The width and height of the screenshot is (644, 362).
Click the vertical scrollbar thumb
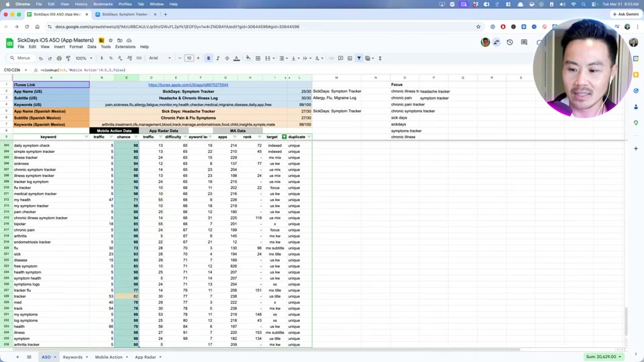click(x=626, y=321)
